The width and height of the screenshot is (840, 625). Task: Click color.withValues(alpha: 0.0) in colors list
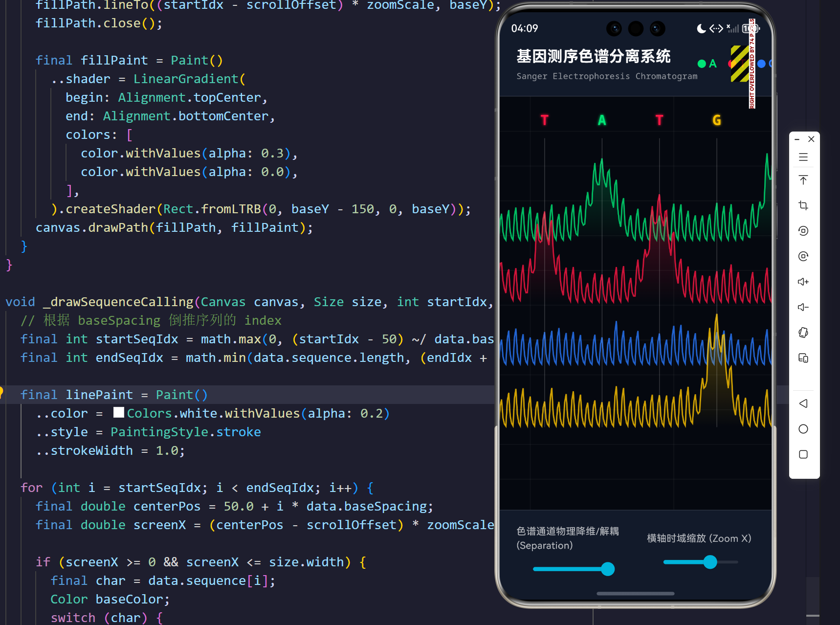coord(186,172)
